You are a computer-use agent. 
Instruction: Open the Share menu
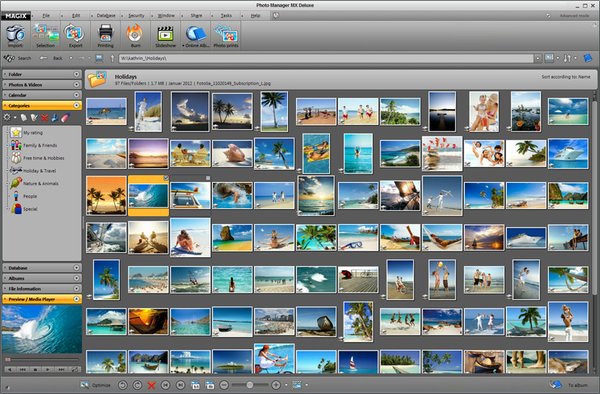click(196, 16)
